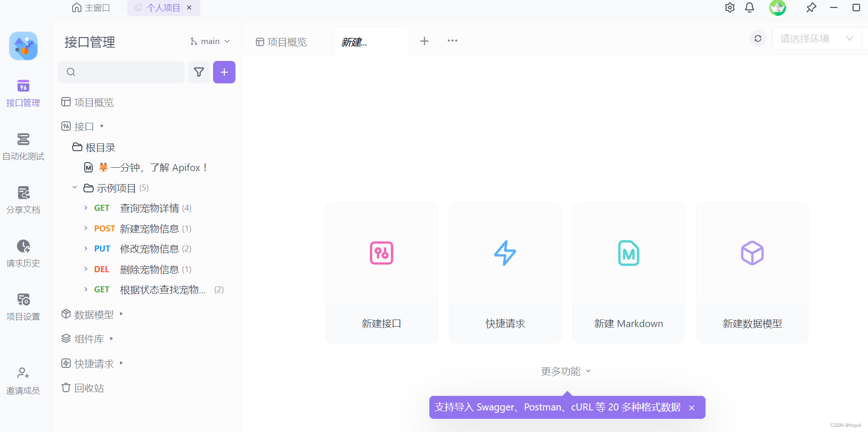The width and height of the screenshot is (868, 432).
Task: Collapse the 示例项目 folder
Action: pyautogui.click(x=74, y=187)
